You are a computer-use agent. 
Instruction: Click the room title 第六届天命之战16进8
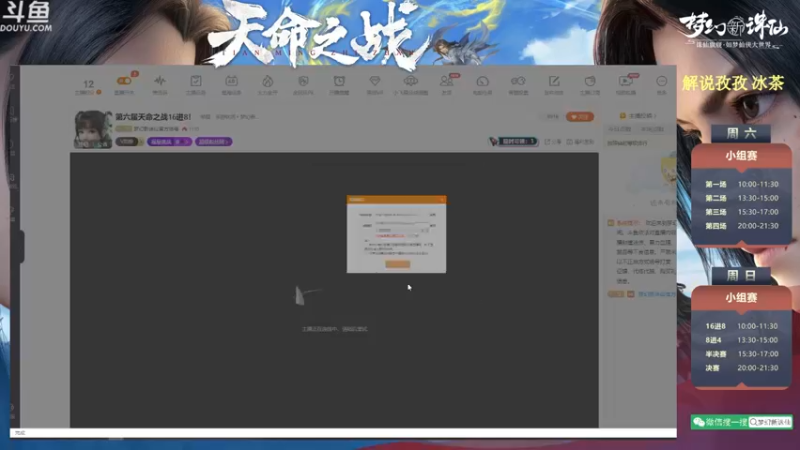[x=153, y=117]
